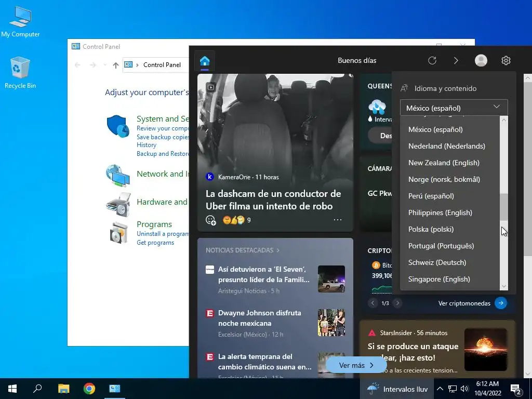Click the Ver más button

click(356, 365)
